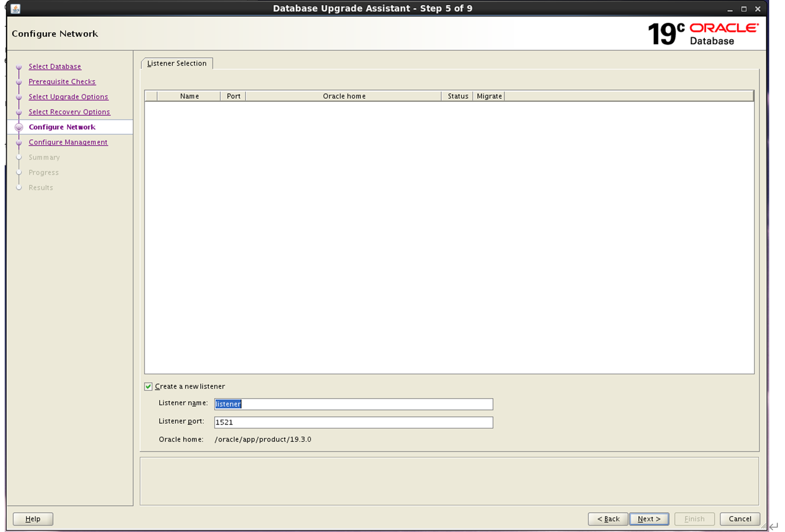Open Select Upgrade Options step

pos(68,97)
